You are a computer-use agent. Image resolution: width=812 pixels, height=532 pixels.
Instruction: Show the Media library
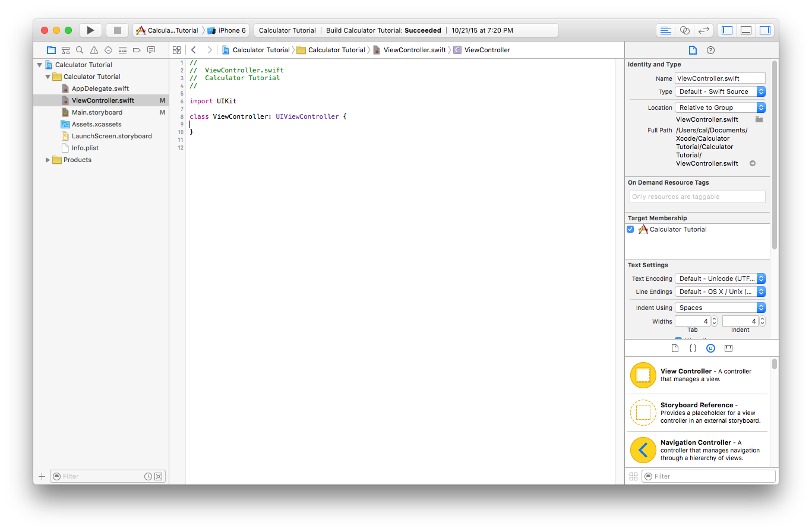coord(728,349)
